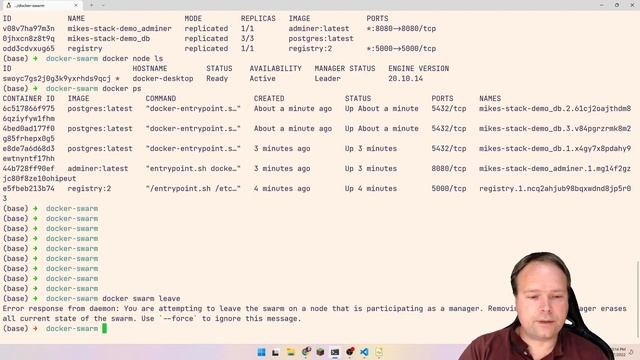Click the 'MODE' column header
The image size is (640, 360).
click(x=193, y=19)
